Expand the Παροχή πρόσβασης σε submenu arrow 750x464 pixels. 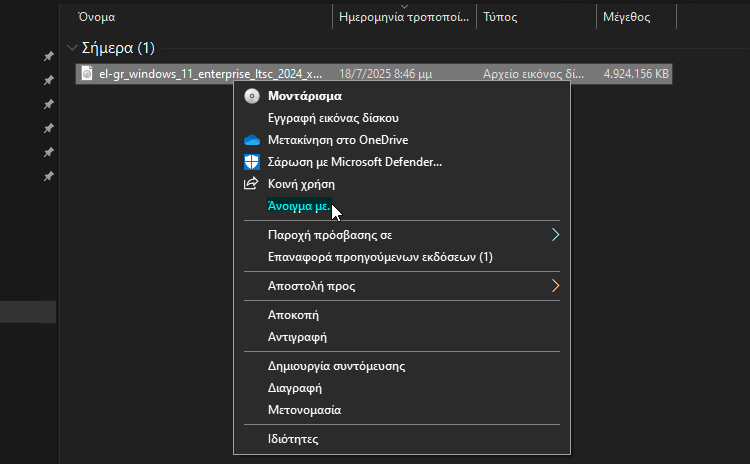click(x=555, y=235)
